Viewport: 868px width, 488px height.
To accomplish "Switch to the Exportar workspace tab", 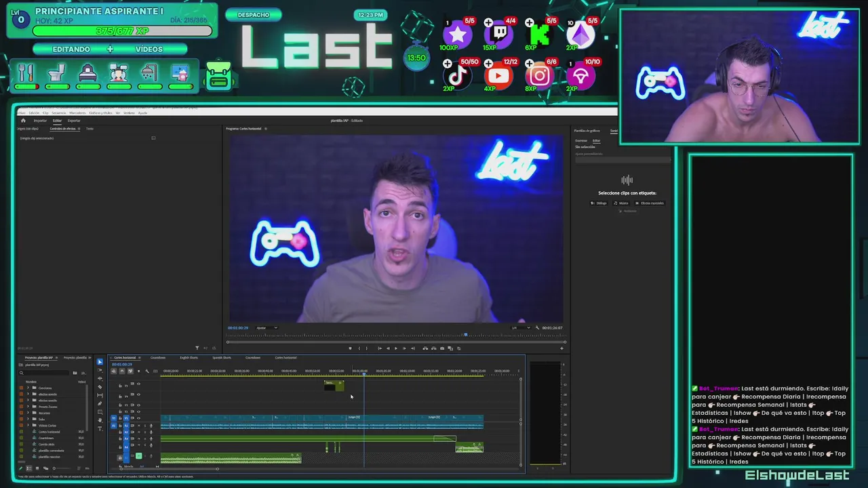I will (x=74, y=121).
